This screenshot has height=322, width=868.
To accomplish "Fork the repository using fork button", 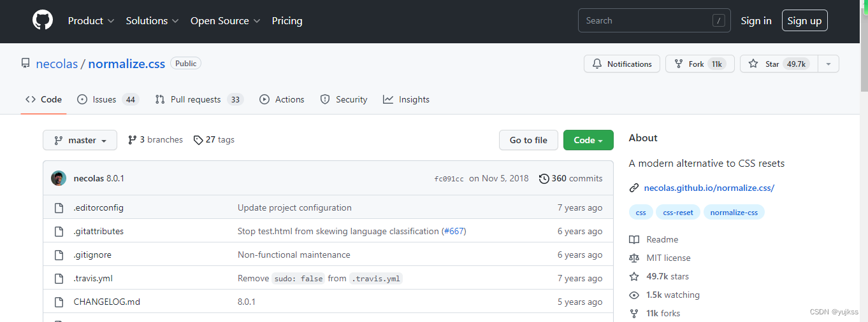I will pos(690,64).
